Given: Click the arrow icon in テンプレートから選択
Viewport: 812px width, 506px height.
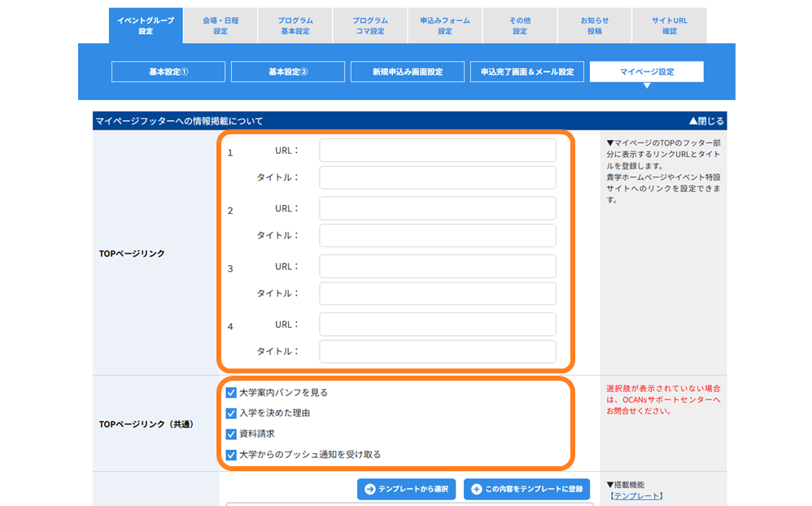Looking at the screenshot, I should 369,489.
